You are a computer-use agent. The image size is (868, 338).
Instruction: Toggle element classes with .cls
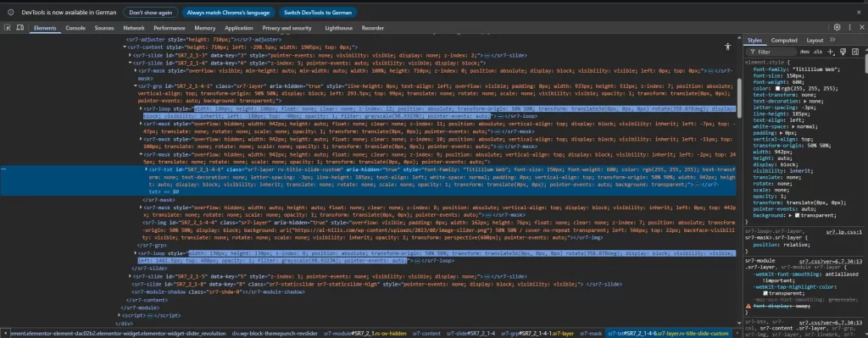tap(818, 52)
